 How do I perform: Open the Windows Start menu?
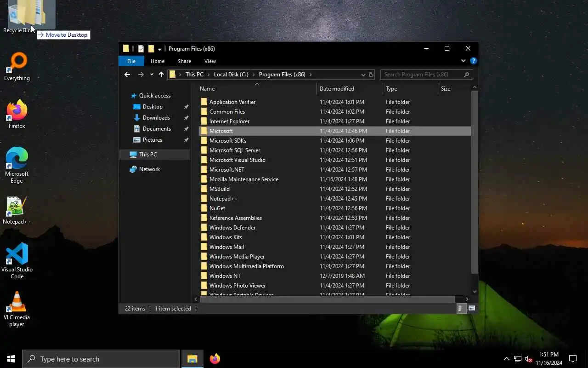click(11, 359)
